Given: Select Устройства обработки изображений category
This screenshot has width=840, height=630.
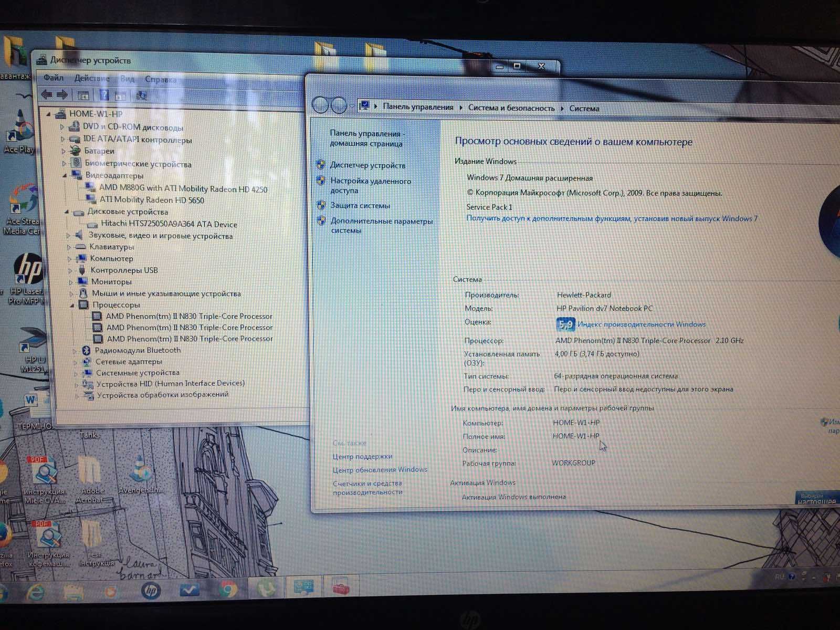Looking at the screenshot, I should pos(163,395).
